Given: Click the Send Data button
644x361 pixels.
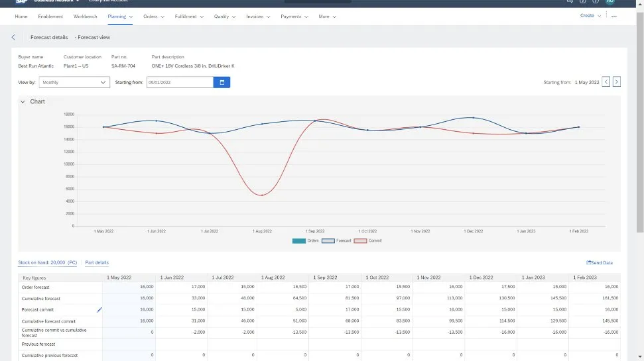Looking at the screenshot, I should click(x=600, y=263).
